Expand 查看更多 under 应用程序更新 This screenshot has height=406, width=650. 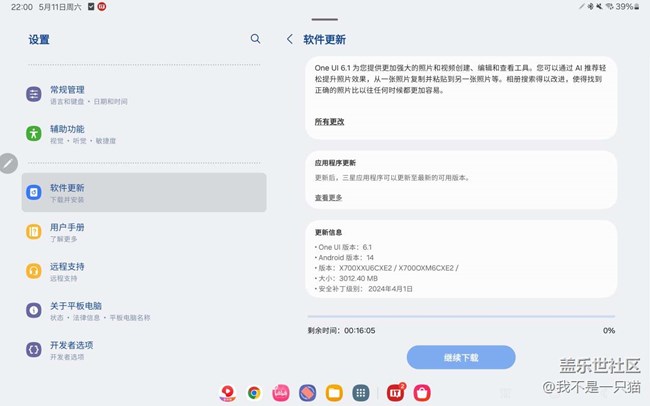point(329,198)
